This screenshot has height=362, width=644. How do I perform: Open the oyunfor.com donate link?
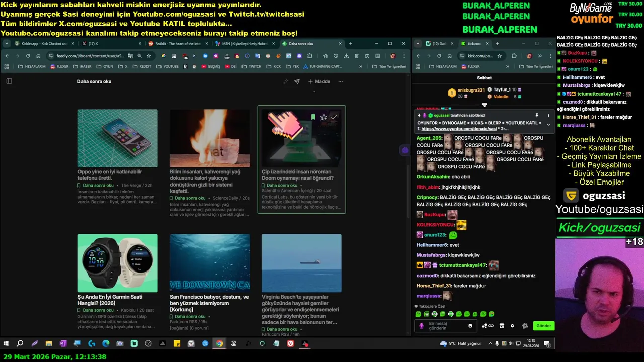point(459,129)
